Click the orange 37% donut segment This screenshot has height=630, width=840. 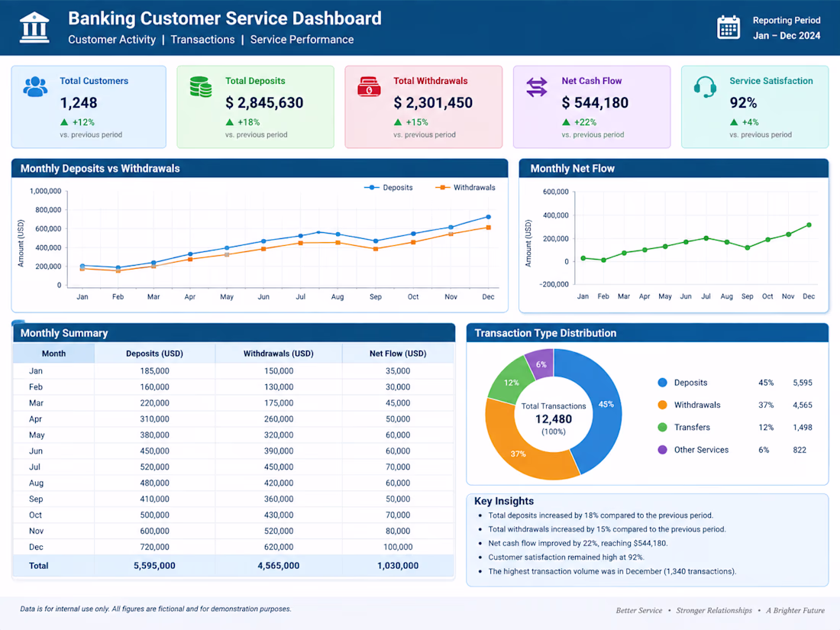518,453
